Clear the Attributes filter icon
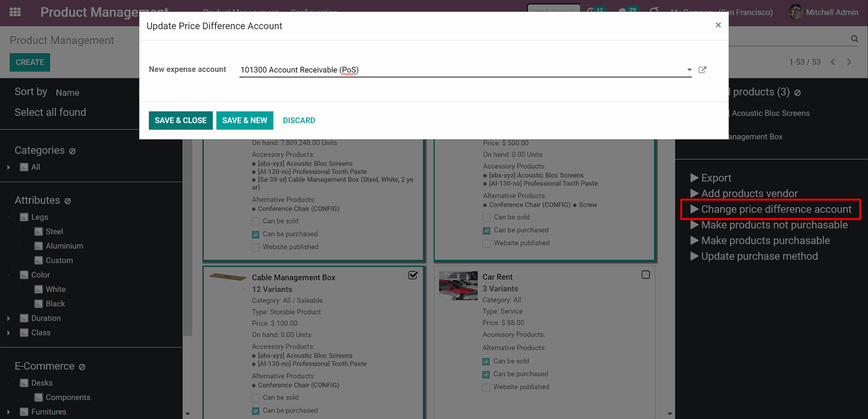 [68, 201]
